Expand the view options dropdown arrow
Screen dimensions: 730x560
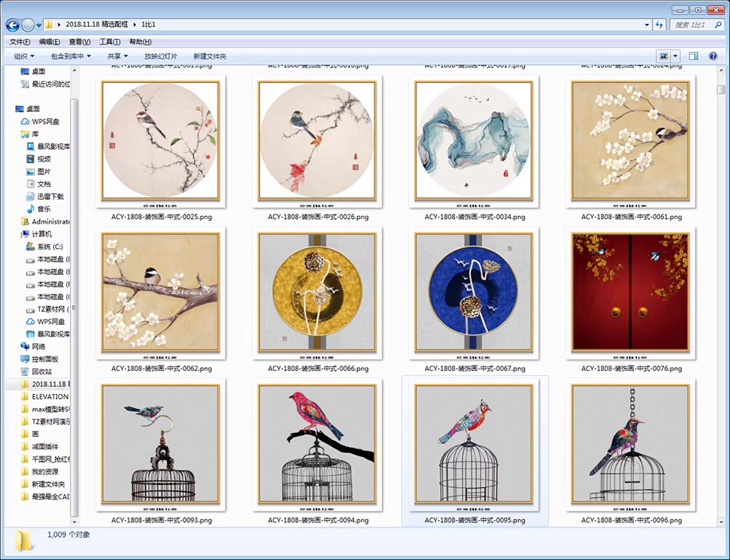click(x=675, y=56)
